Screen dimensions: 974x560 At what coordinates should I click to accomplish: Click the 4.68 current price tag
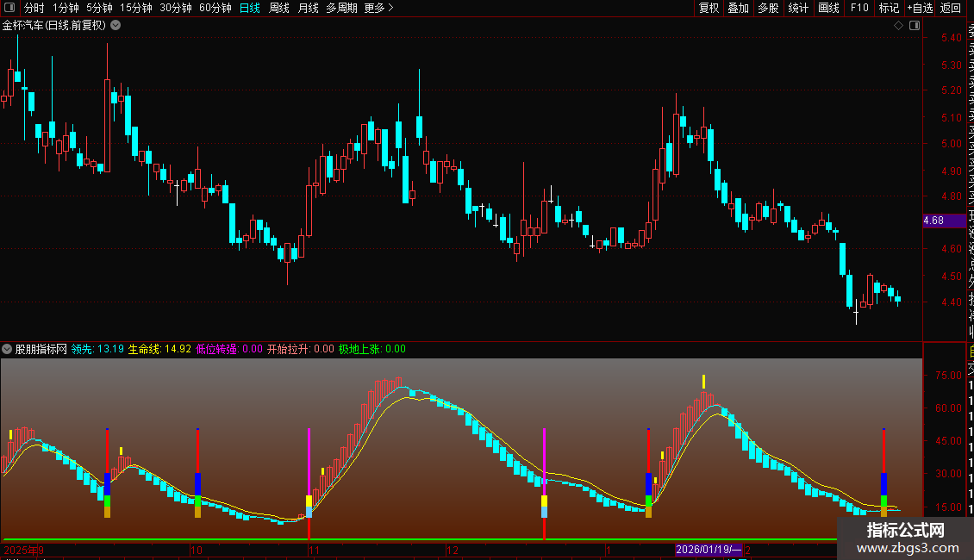tap(944, 221)
